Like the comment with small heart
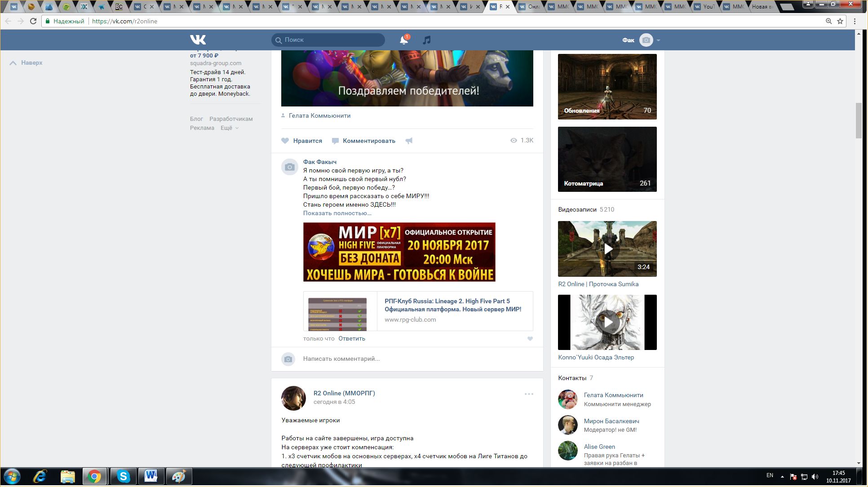The width and height of the screenshot is (868, 487). [530, 339]
